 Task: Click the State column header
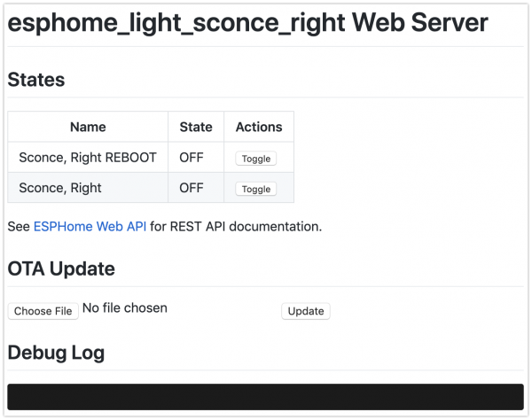(196, 127)
